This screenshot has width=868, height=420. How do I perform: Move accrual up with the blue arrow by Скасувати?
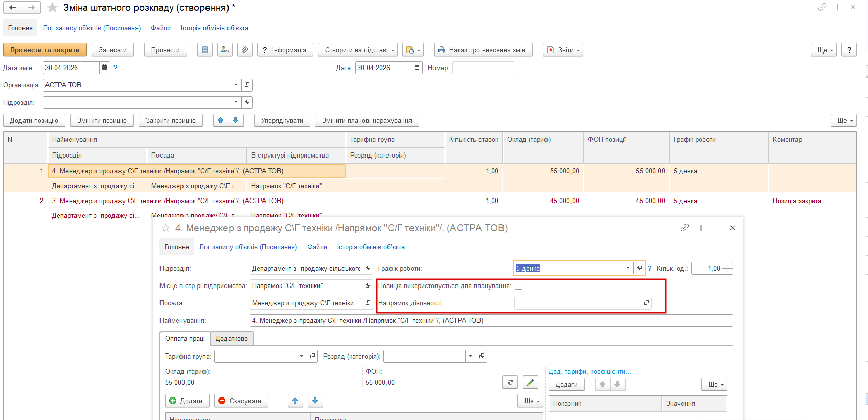point(295,401)
